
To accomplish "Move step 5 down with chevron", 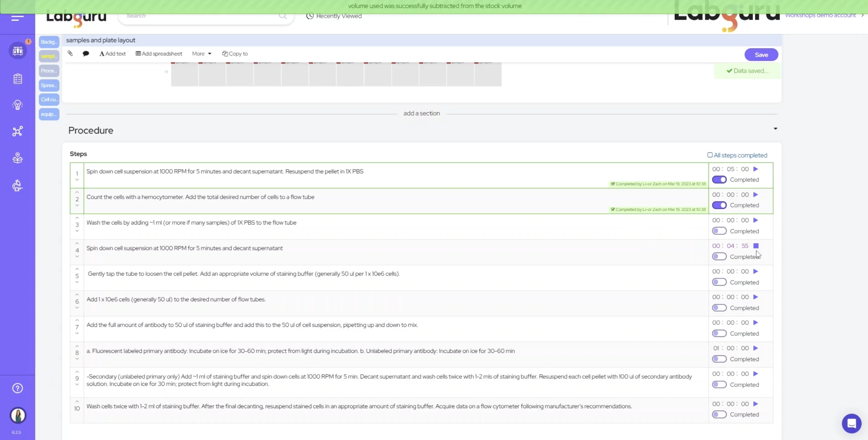I will pyautogui.click(x=77, y=282).
